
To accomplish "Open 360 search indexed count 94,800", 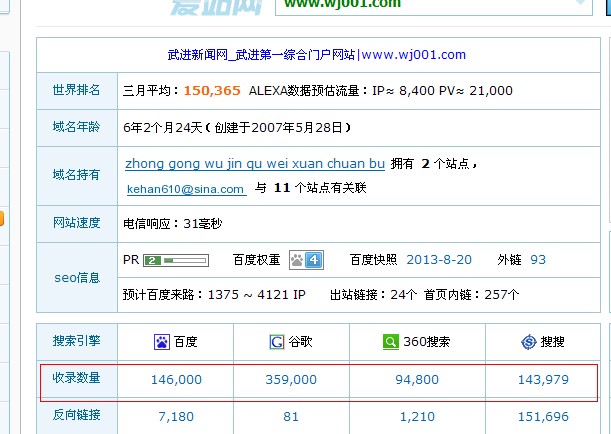I will 417,379.
